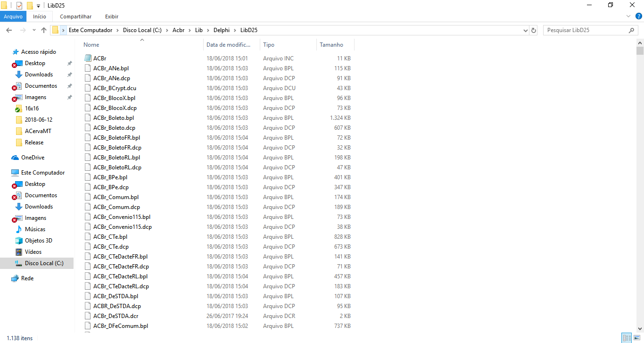Select the ACBr_BoletoFR.dcp file name
The height and width of the screenshot is (343, 644).
point(117,148)
